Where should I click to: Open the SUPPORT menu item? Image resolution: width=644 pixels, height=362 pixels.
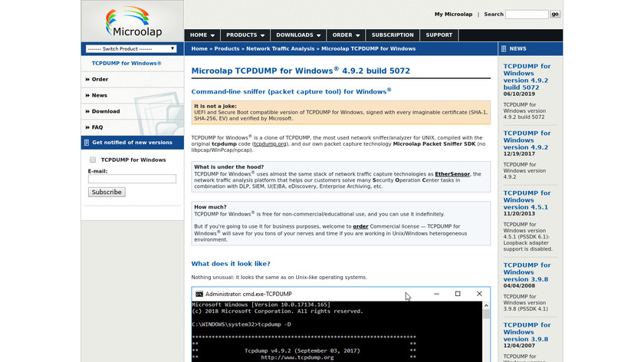(x=439, y=35)
